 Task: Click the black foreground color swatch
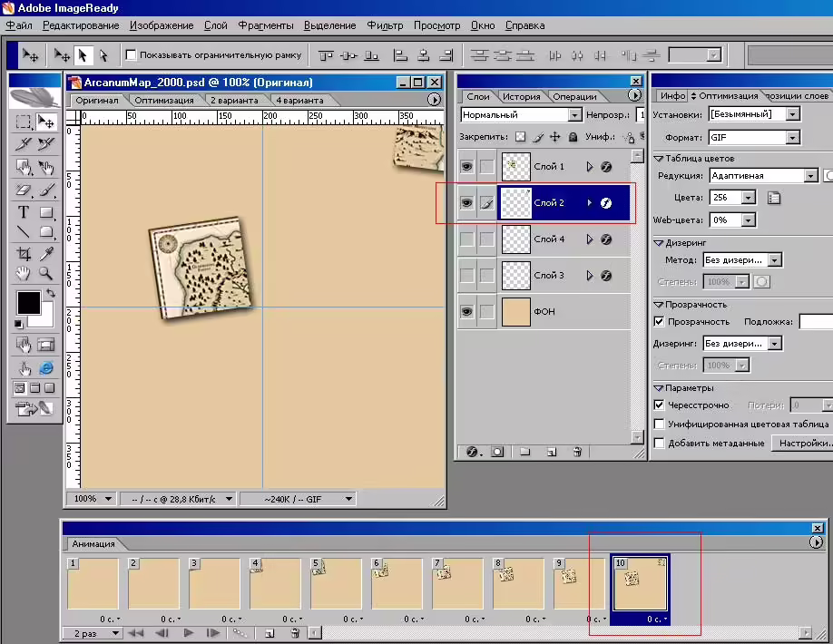[29, 303]
